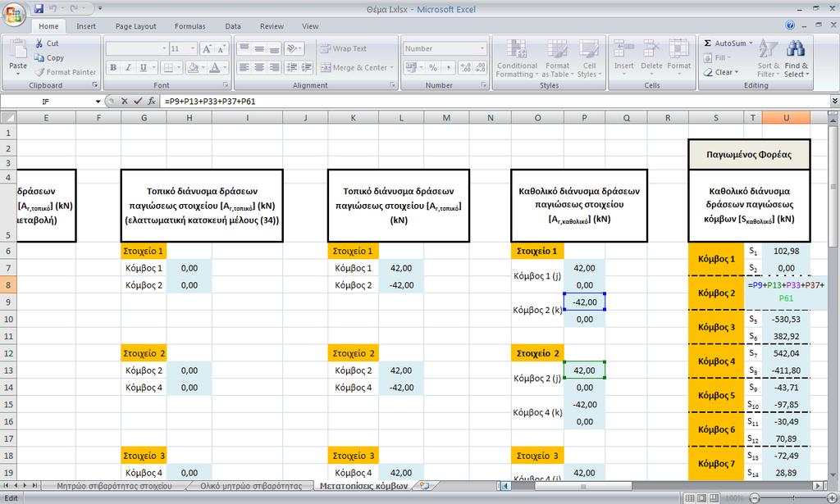Click the Excel Help question mark

pos(790,25)
